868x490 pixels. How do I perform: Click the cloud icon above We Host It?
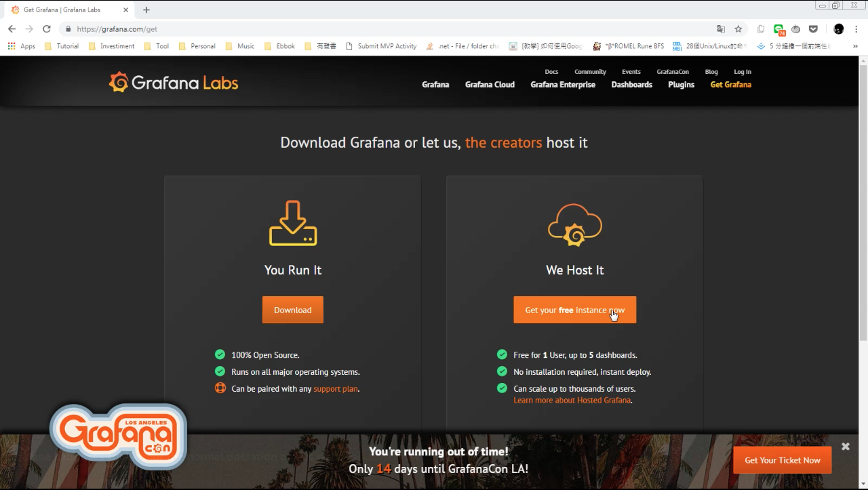[575, 224]
